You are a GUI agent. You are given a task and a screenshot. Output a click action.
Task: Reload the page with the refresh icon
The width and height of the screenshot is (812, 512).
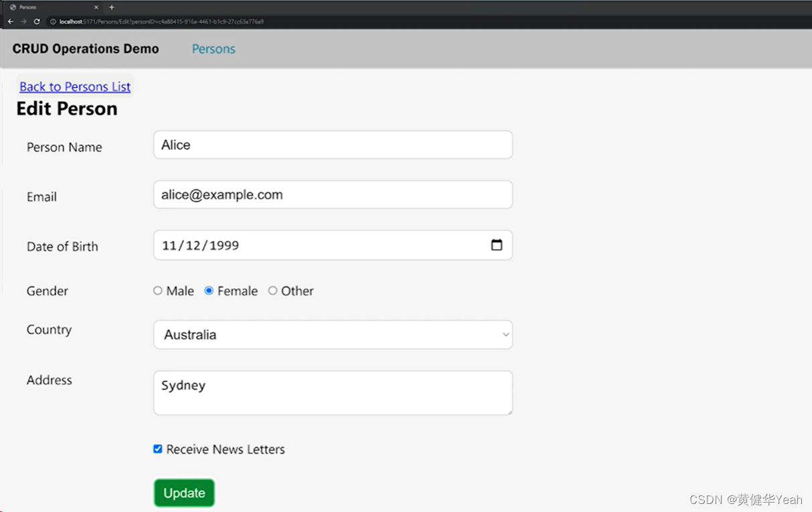pyautogui.click(x=37, y=21)
